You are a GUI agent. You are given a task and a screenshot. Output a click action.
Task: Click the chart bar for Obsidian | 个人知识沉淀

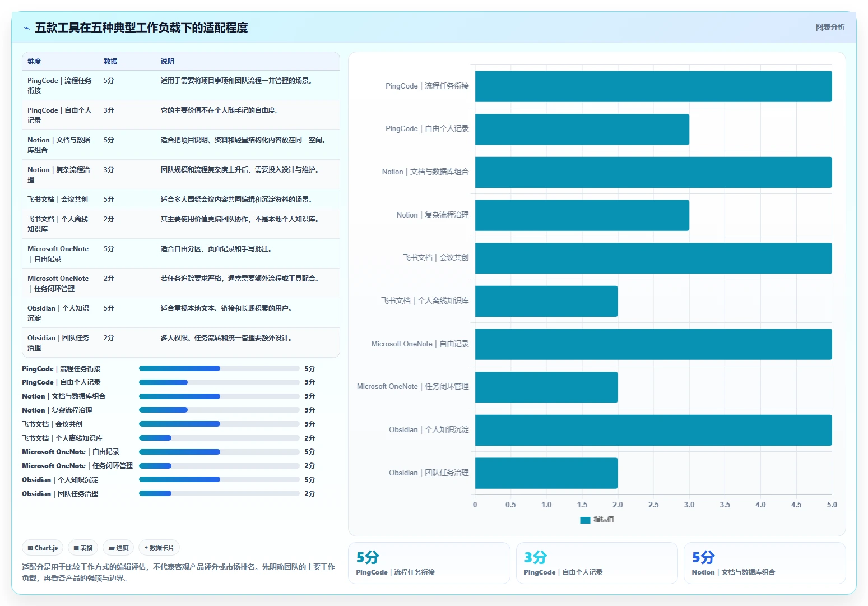tap(653, 430)
